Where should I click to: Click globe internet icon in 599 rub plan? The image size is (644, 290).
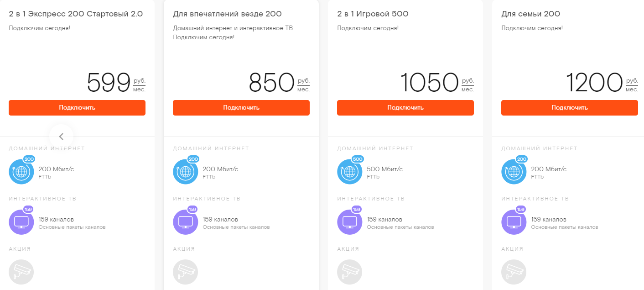point(21,172)
